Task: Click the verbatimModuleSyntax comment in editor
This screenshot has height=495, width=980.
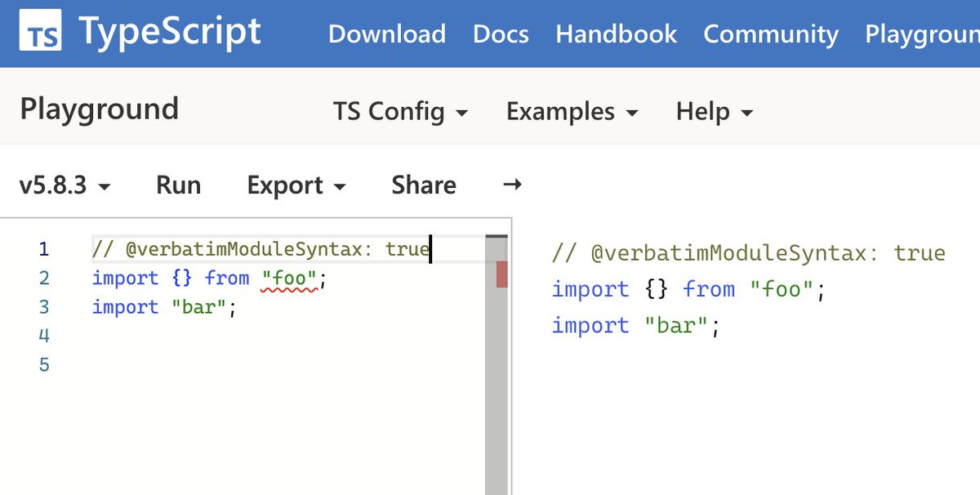Action: coord(261,249)
